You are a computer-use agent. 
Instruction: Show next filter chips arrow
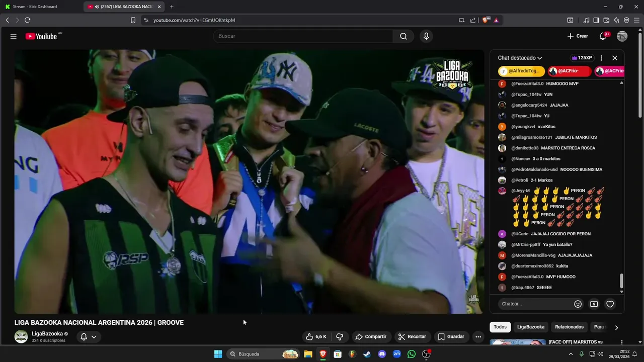pos(616,327)
